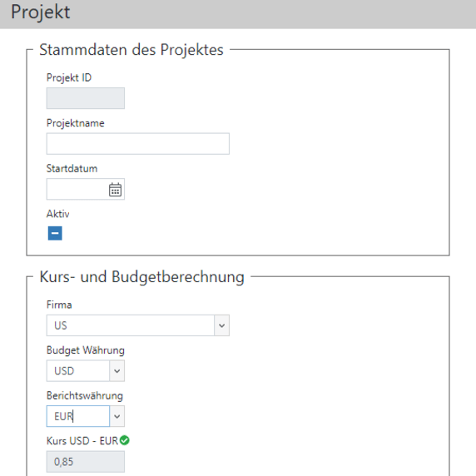Image resolution: width=476 pixels, height=476 pixels.
Task: Click the Kurs USD - EUR label
Action: click(82, 441)
